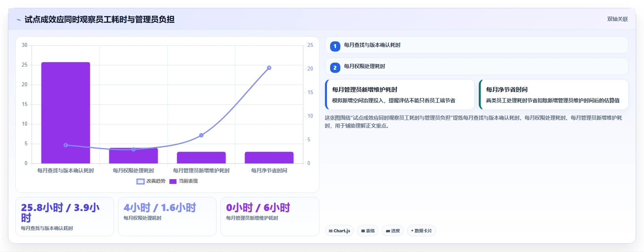The width and height of the screenshot is (644, 252).
Task: Click the 双轴关联 label at top right
Action: tap(617, 19)
